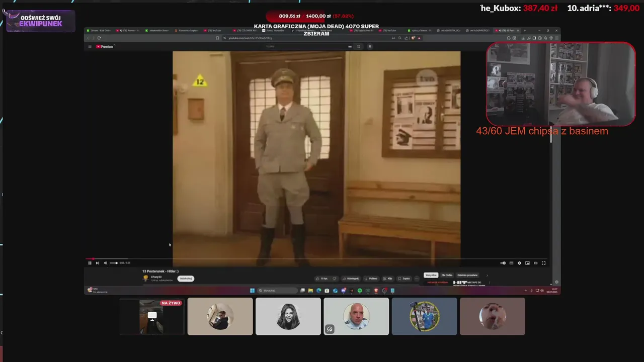
Task: Select the bald man participant tile
Action: tap(356, 316)
